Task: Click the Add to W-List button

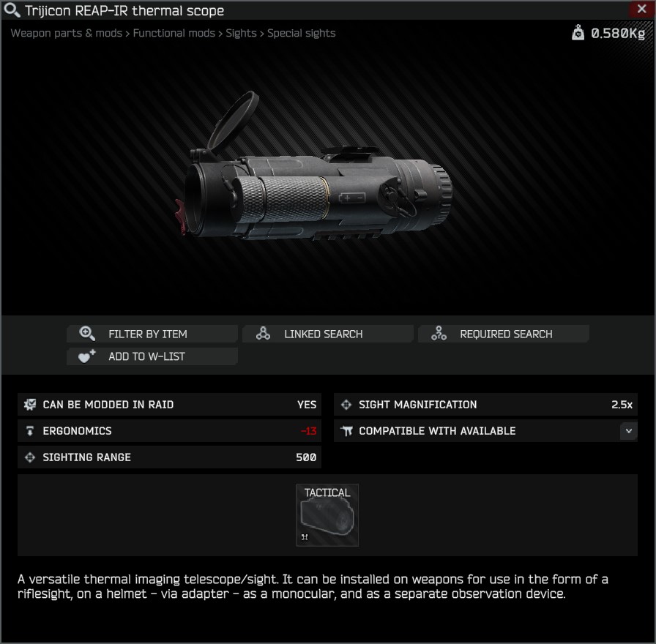Action: [x=152, y=356]
